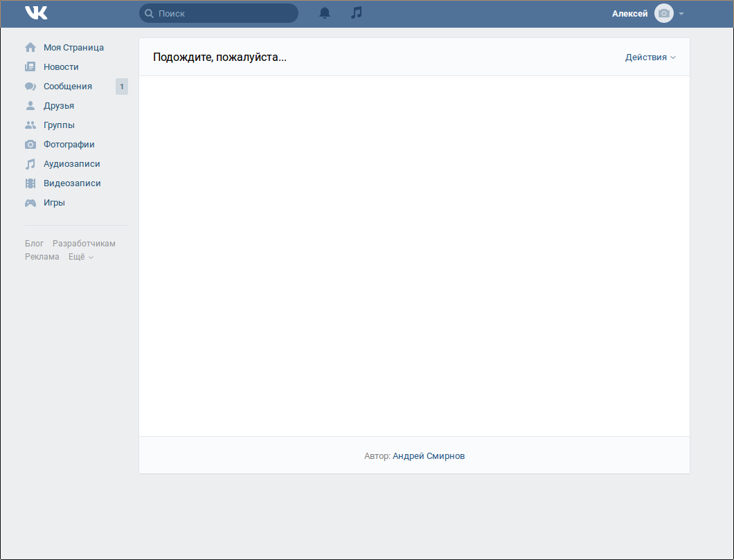Open Сообщения in the sidebar
Screen dimensions: 734x560
click(x=68, y=86)
